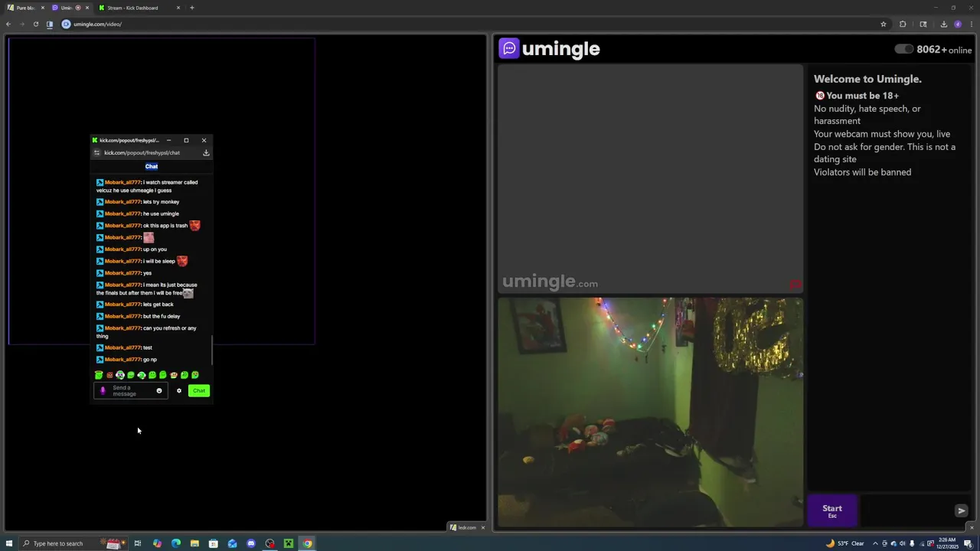The image size is (980, 551).
Task: Reload the umingle page
Action: pyautogui.click(x=35, y=24)
